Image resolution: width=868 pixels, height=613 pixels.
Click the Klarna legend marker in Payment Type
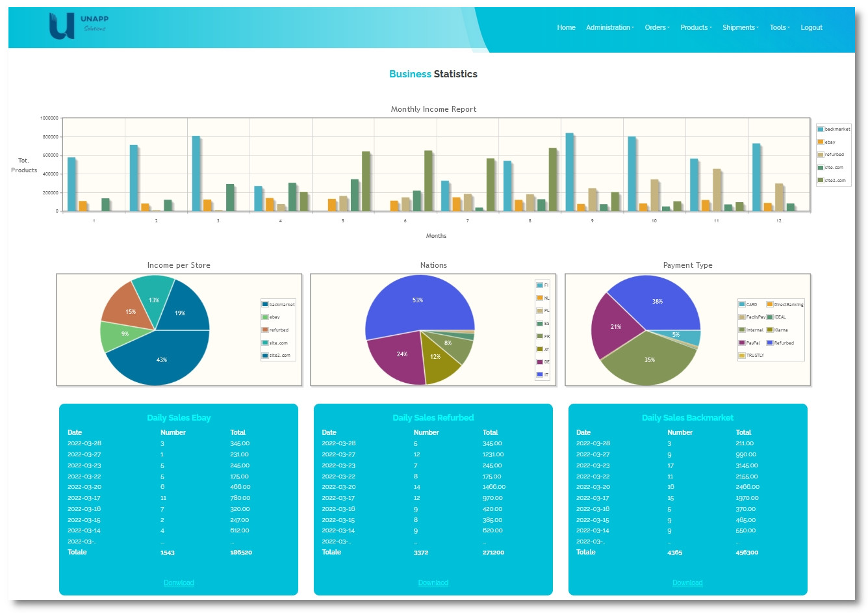(x=770, y=330)
